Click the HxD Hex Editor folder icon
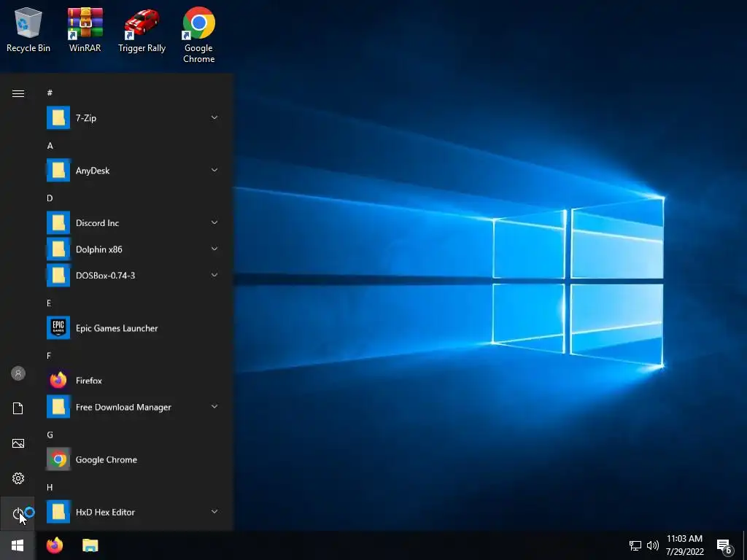Image resolution: width=747 pixels, height=560 pixels. coord(58,512)
